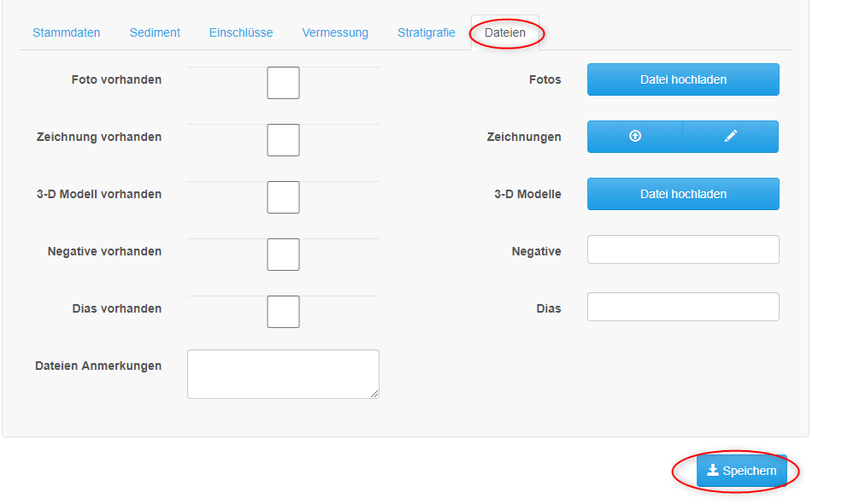This screenshot has height=504, width=848.
Task: Save the form with Speichern
Action: click(741, 471)
